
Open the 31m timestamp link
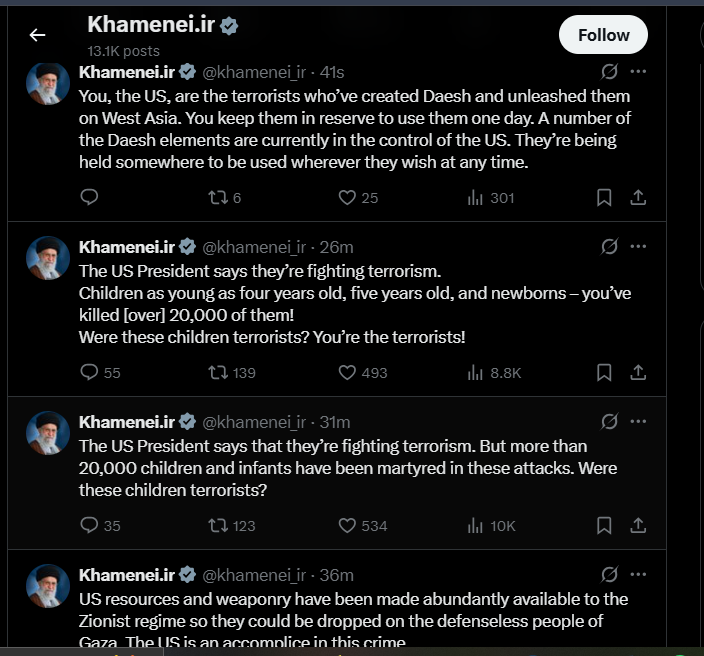point(335,422)
